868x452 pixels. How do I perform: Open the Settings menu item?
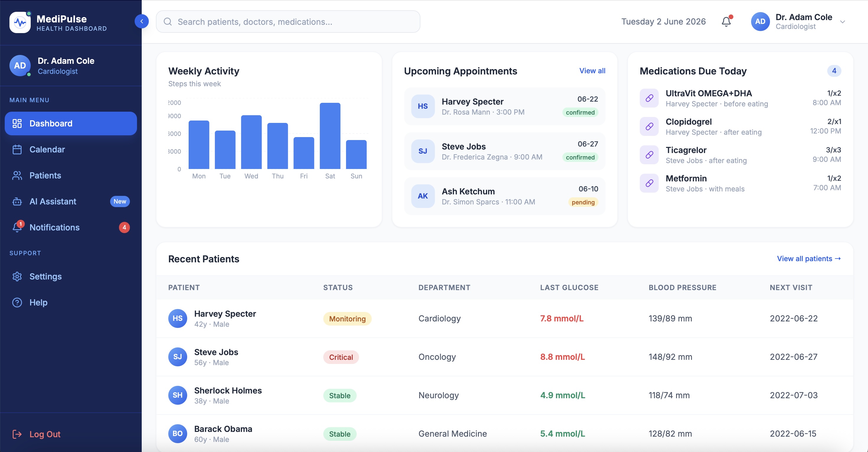point(71,277)
